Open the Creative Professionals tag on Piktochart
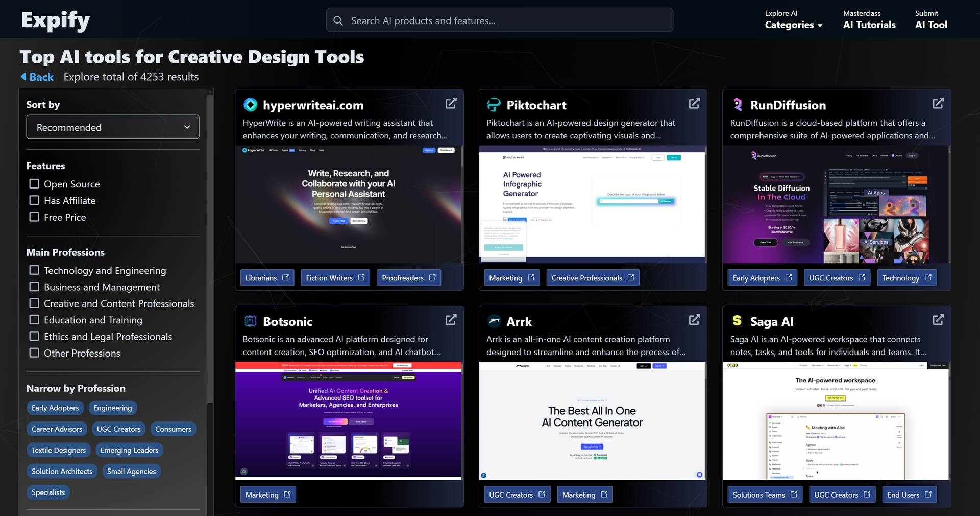Viewport: 980px width, 516px height. pos(593,278)
